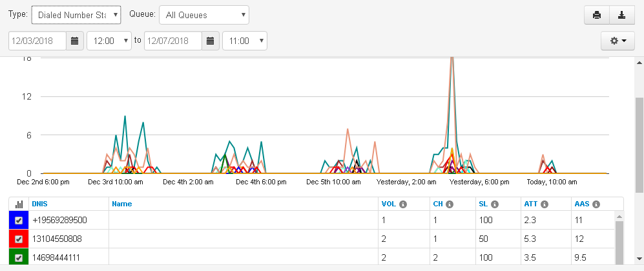The width and height of the screenshot is (644, 271).
Task: Click the chart label Dec 5th 10:00 am
Action: (x=333, y=182)
